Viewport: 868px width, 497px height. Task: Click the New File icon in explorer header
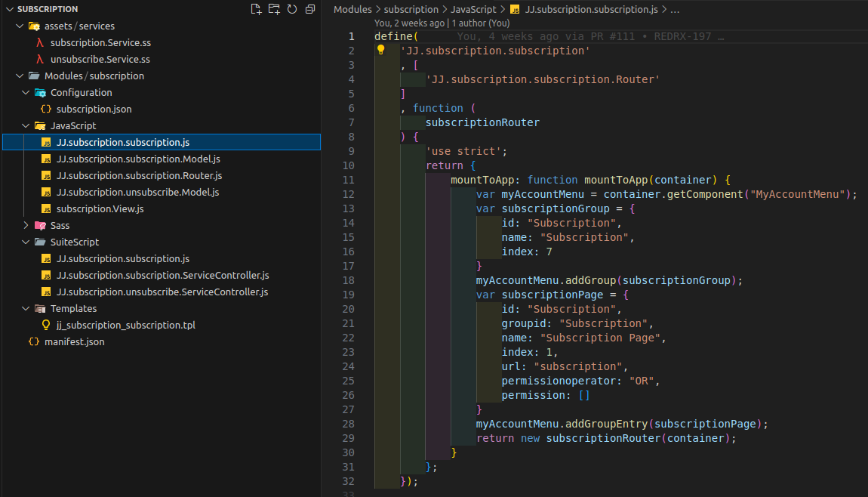click(x=257, y=9)
